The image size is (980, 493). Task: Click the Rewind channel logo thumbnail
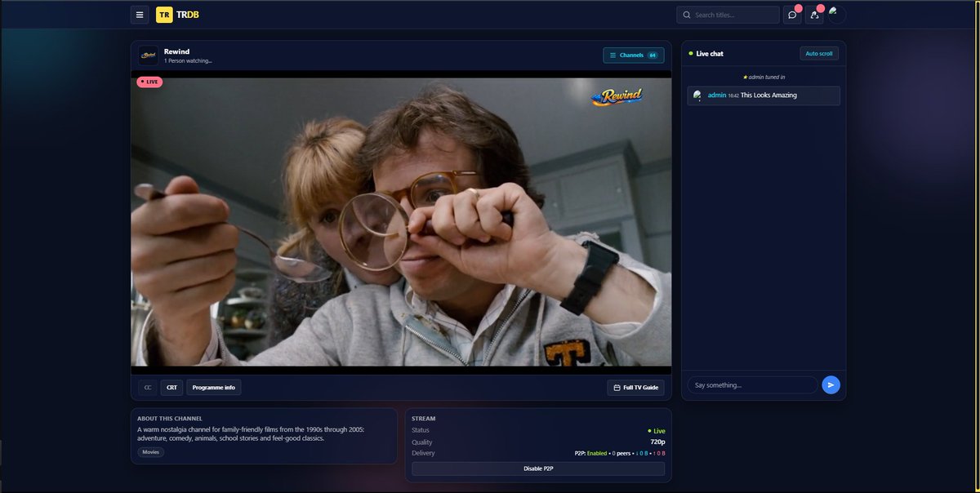point(148,56)
